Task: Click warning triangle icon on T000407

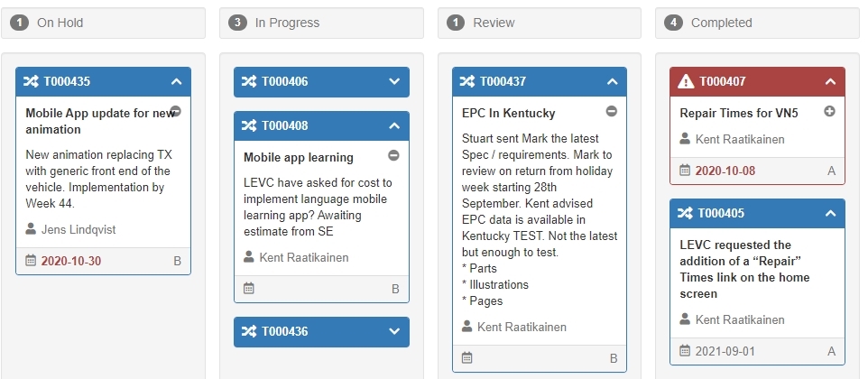Action: (x=686, y=81)
